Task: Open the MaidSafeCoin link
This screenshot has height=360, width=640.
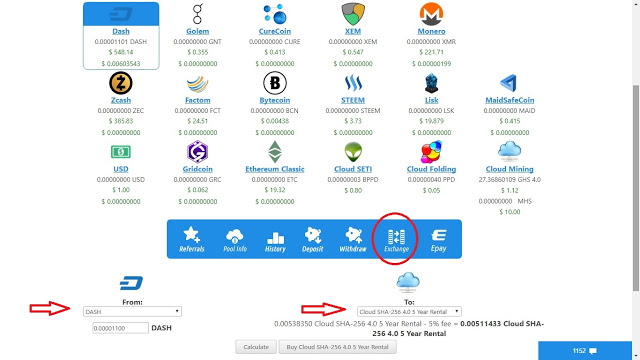Action: click(x=509, y=100)
